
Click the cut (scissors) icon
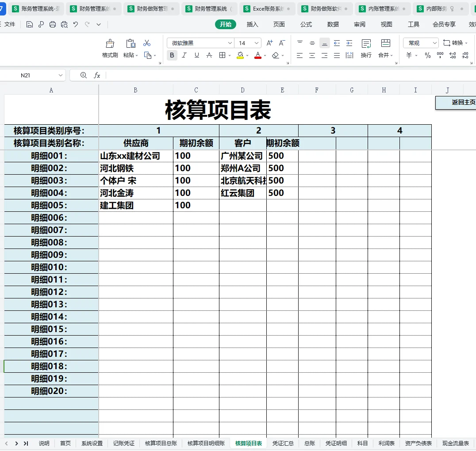click(147, 43)
